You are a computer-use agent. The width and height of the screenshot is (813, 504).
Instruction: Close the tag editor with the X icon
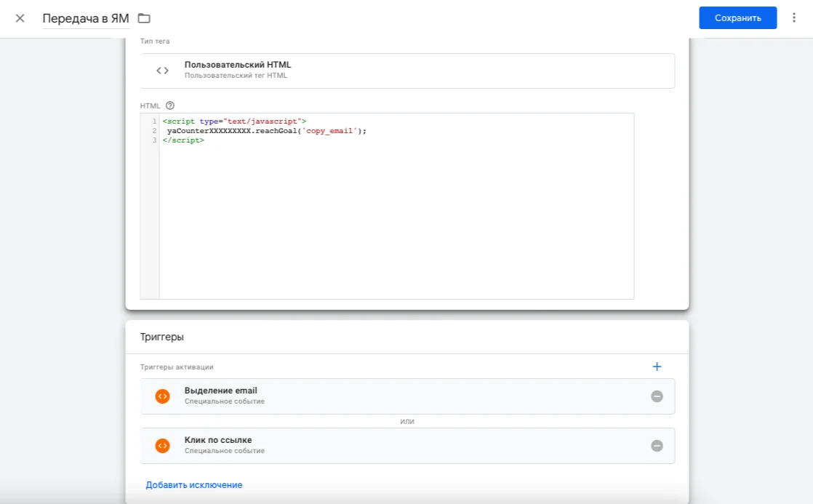(20, 18)
